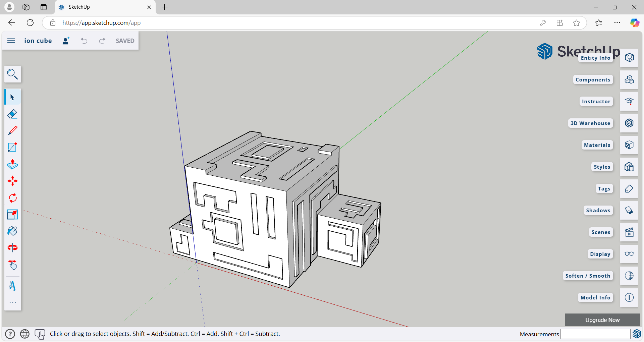
Task: Click the Add collaborator person icon
Action: point(66,41)
